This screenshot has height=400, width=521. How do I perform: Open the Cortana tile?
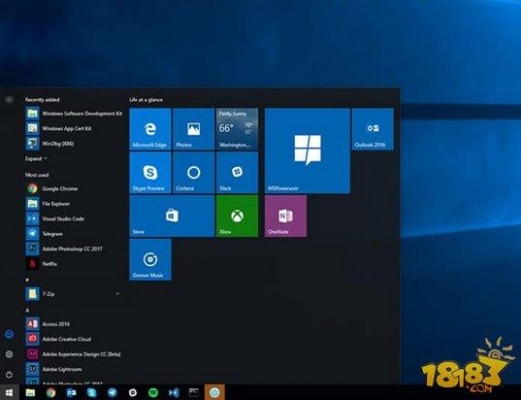(x=194, y=172)
